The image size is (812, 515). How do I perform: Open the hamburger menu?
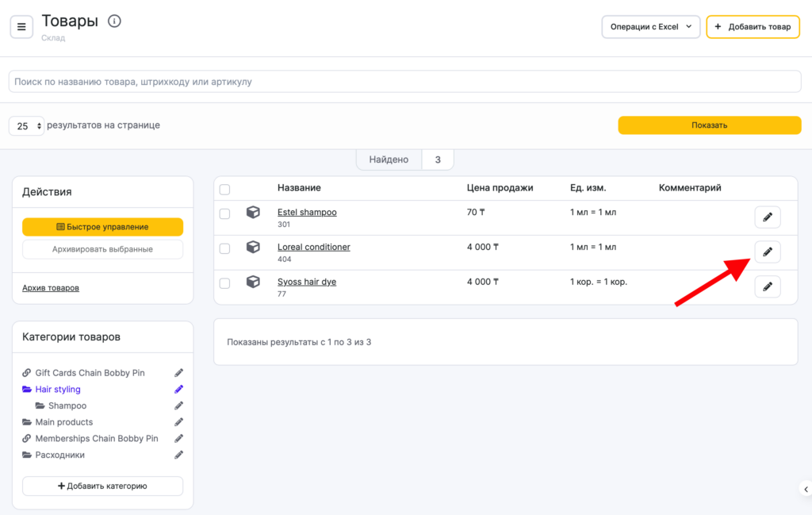click(21, 27)
